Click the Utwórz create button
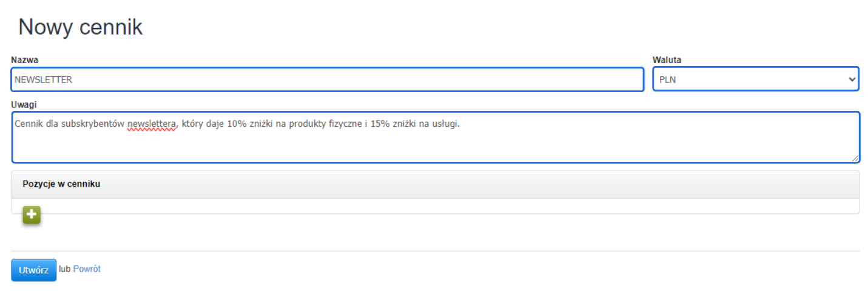868x291 pixels. (x=33, y=270)
